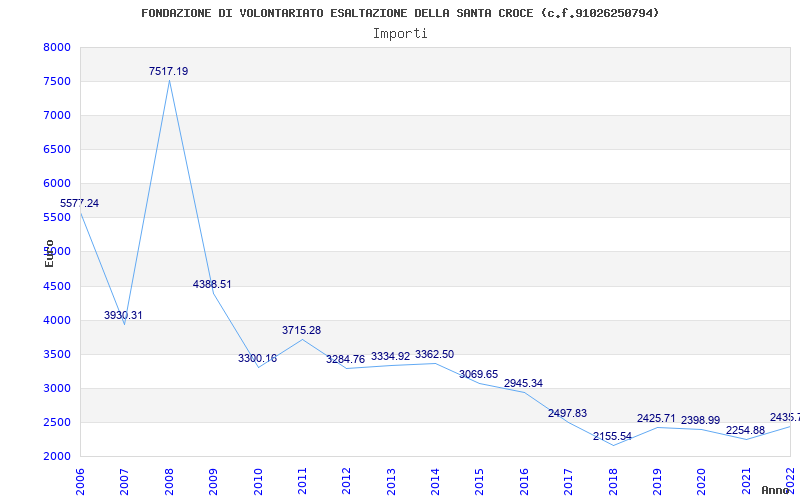Viewport: 800px width, 500px height.
Task: Click the 3284.76 value label
Action: 346,359
